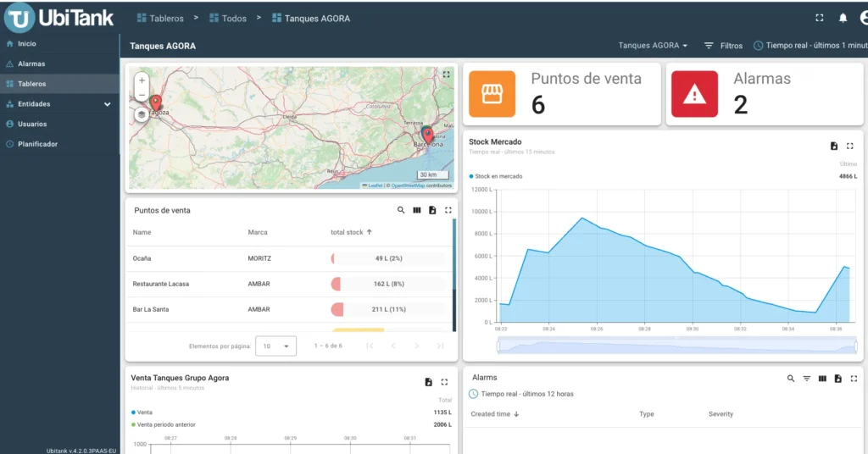Image resolution: width=868 pixels, height=454 pixels.
Task: Open items per page dropdown
Action: 277,346
